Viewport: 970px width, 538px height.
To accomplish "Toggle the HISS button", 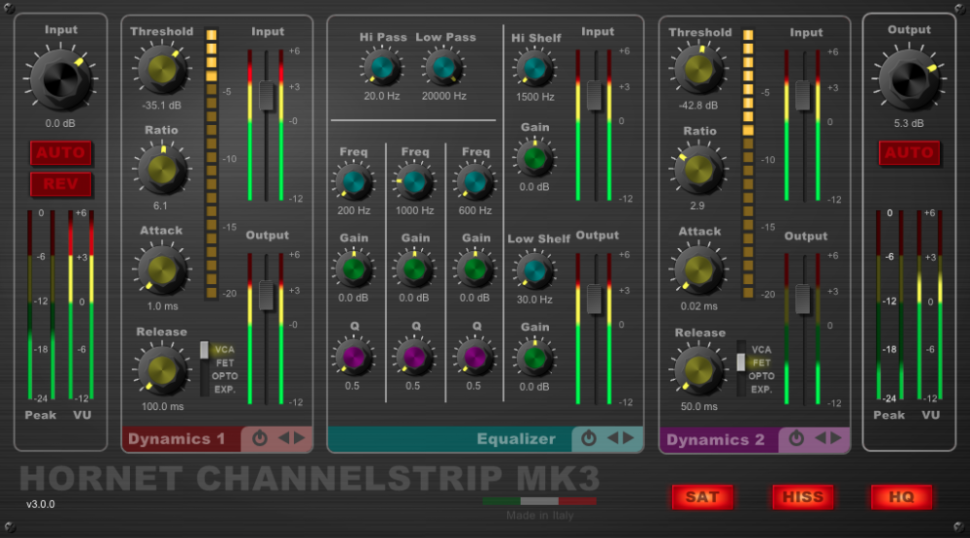I will (x=802, y=497).
